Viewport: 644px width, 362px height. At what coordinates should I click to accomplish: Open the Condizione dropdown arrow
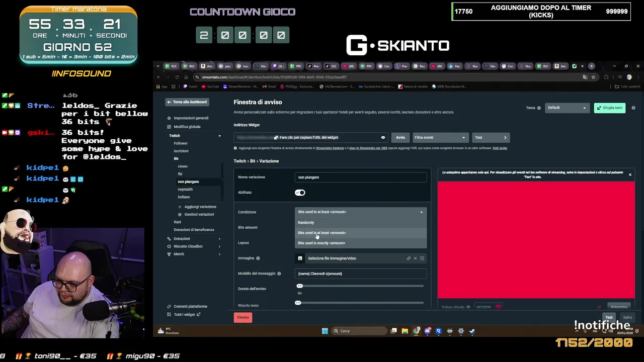422,212
